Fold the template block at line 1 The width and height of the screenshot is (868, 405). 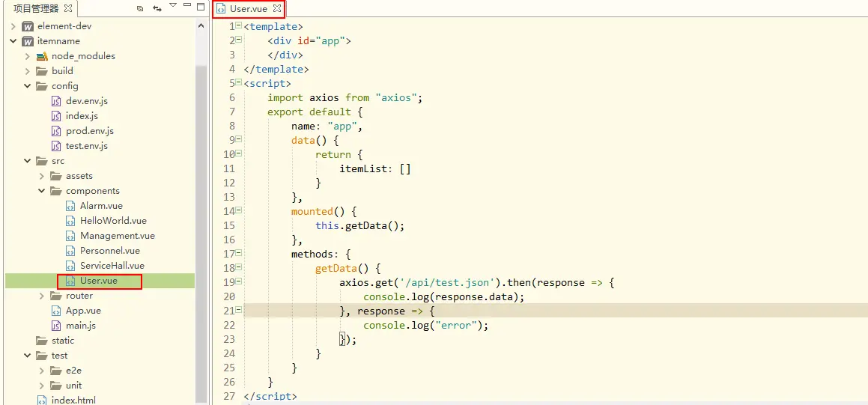(x=239, y=25)
